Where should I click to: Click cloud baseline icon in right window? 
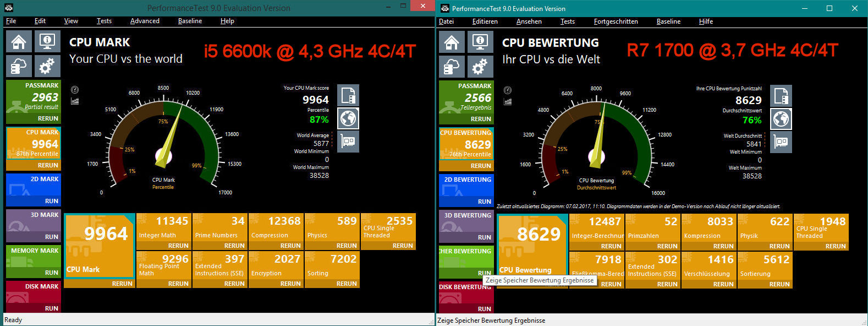(452, 67)
